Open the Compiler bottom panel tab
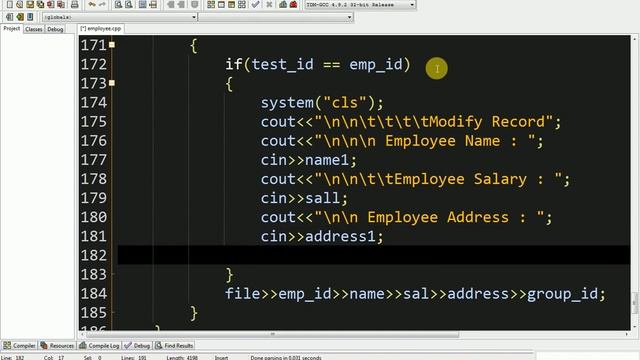The width and height of the screenshot is (640, 360). pos(20,346)
